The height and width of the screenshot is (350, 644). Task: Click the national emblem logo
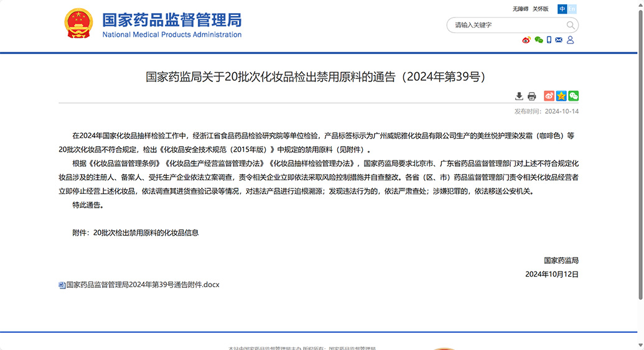pyautogui.click(x=78, y=24)
